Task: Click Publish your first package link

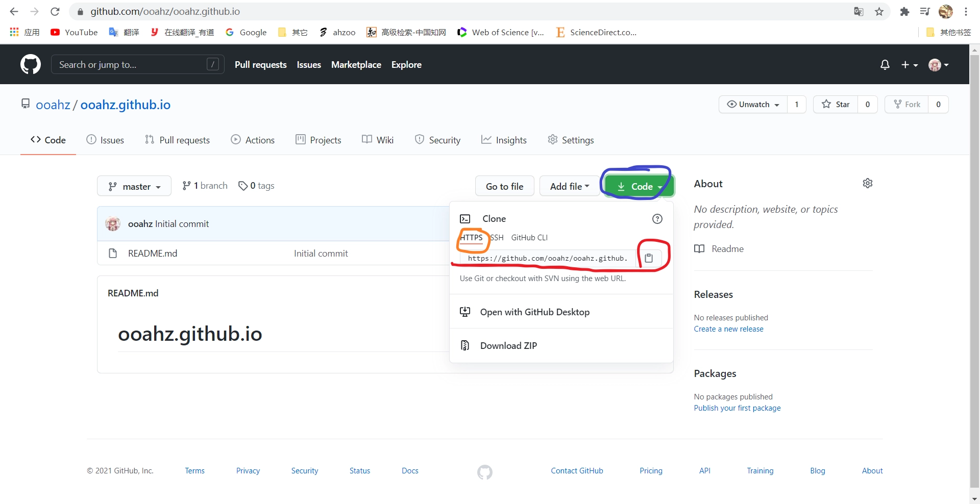Action: 737,408
